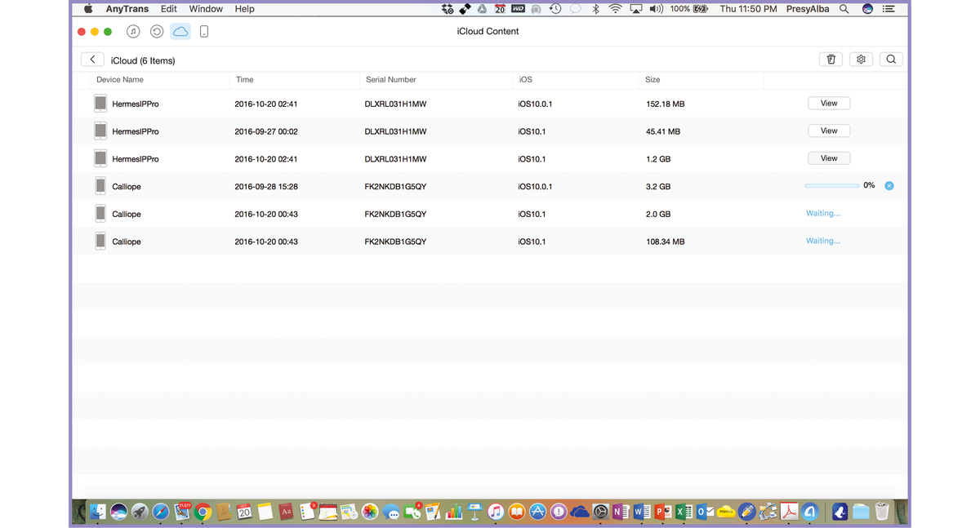This screenshot has width=980, height=528.
Task: View the HermesIPPro 152.18 MB backup
Action: pos(829,104)
